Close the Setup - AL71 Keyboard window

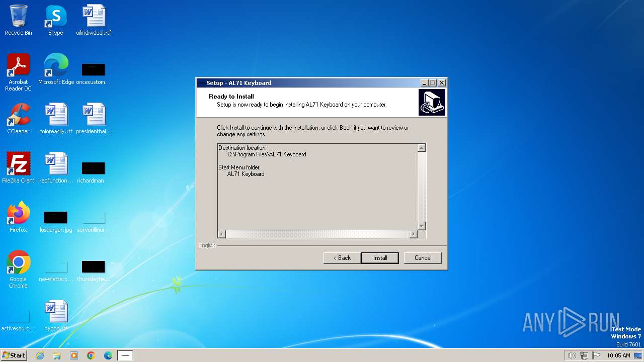click(442, 83)
